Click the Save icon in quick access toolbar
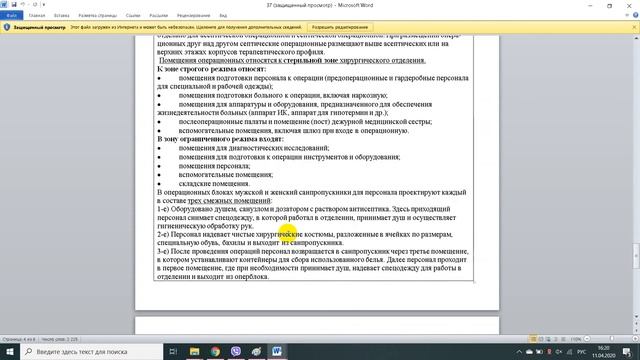This screenshot has height=360, width=640. click(14, 4)
